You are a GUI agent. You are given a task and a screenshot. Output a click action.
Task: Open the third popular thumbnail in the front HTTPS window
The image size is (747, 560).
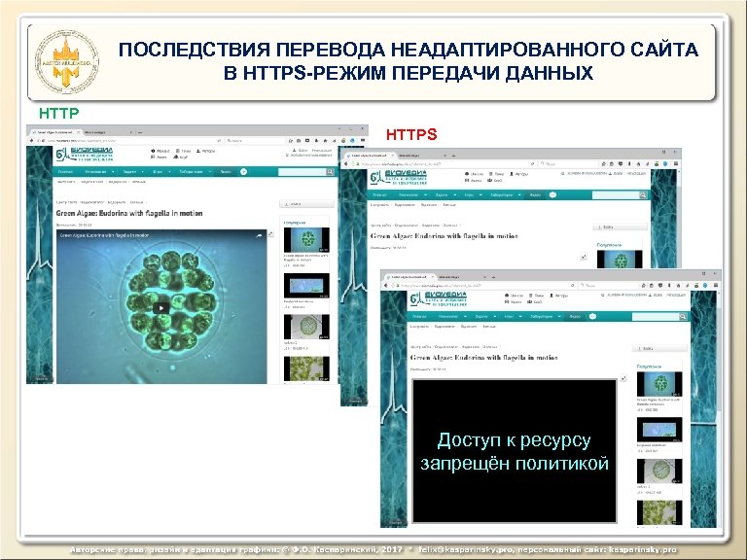click(x=659, y=471)
